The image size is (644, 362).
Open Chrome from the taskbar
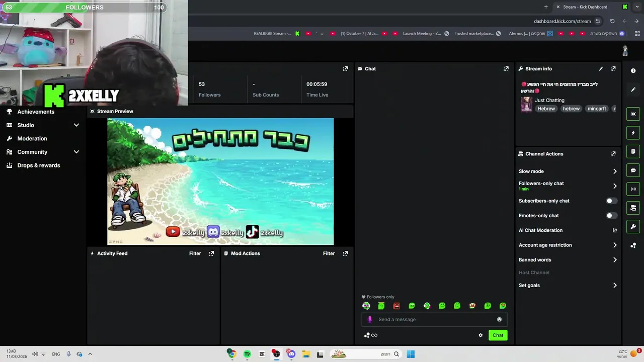click(231, 354)
